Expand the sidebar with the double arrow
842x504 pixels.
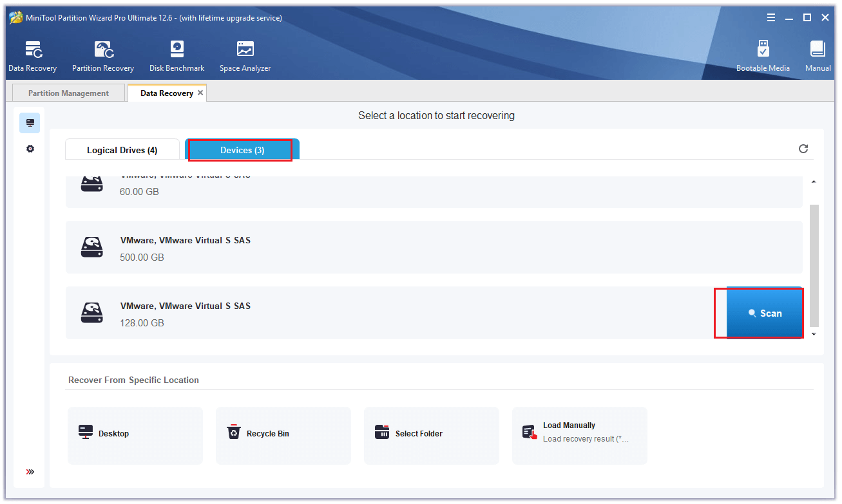[30, 472]
